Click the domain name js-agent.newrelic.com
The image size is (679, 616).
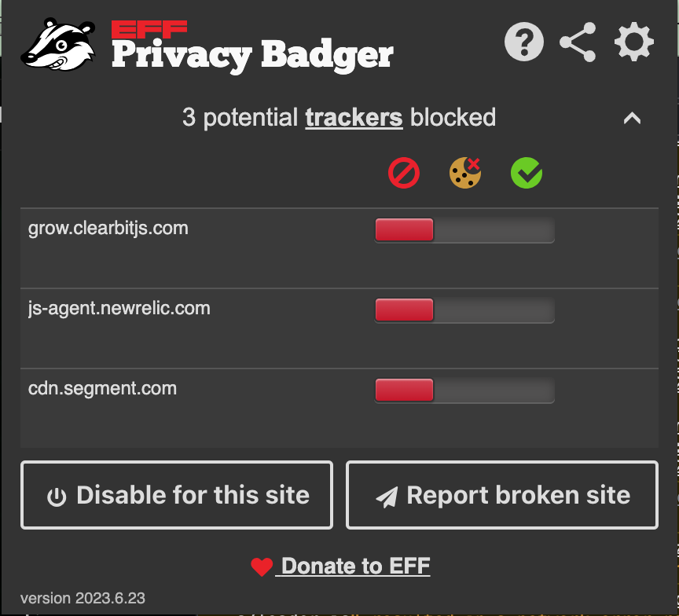point(118,309)
